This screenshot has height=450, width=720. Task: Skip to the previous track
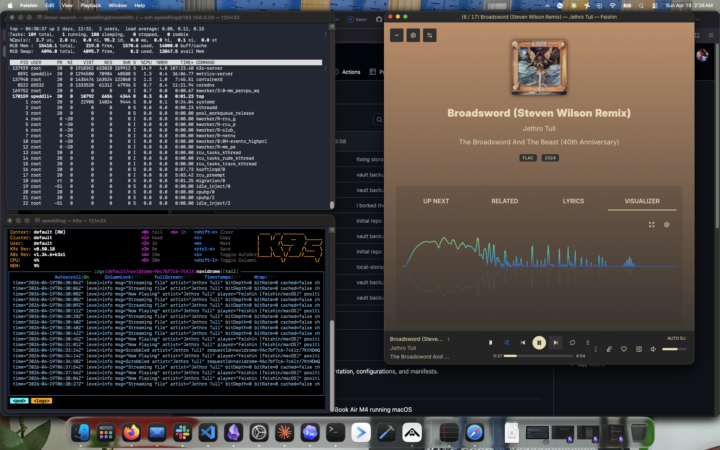coord(523,343)
